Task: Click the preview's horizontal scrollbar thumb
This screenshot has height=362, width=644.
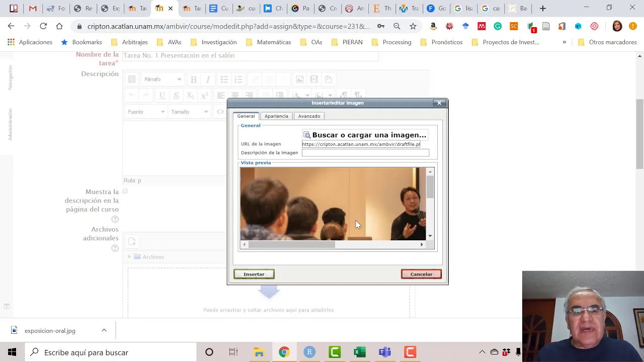Action: (x=292, y=244)
